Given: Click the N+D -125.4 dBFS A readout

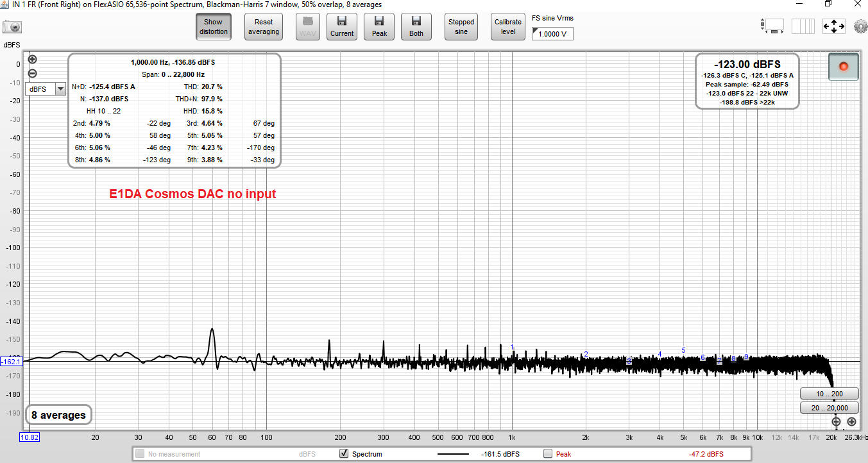Looking at the screenshot, I should (x=103, y=87).
